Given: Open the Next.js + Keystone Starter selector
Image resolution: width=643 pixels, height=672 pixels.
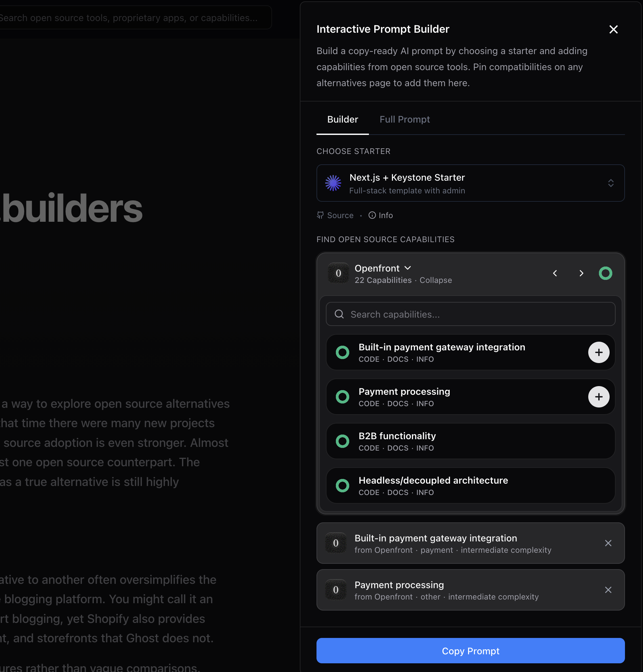Looking at the screenshot, I should 470,183.
